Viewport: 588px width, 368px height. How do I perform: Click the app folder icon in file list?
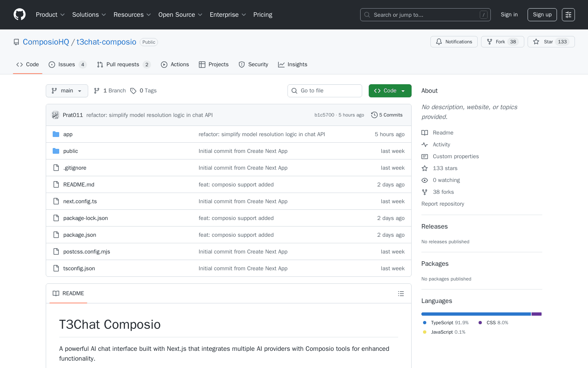click(x=56, y=134)
